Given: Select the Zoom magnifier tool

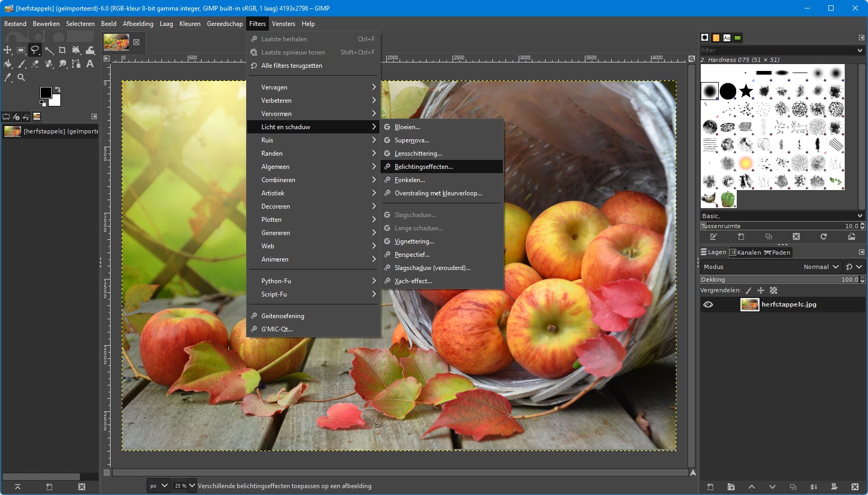Looking at the screenshot, I should pyautogui.click(x=21, y=78).
